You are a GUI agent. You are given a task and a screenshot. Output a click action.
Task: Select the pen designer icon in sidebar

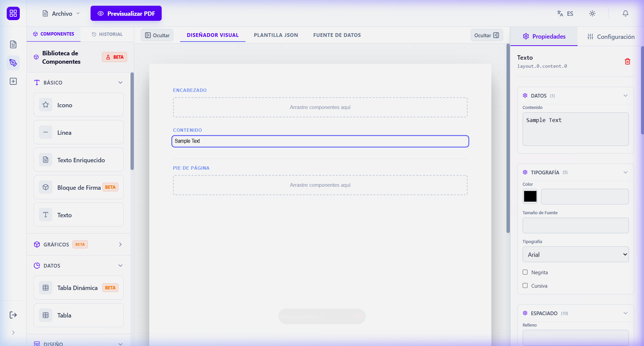(13, 63)
